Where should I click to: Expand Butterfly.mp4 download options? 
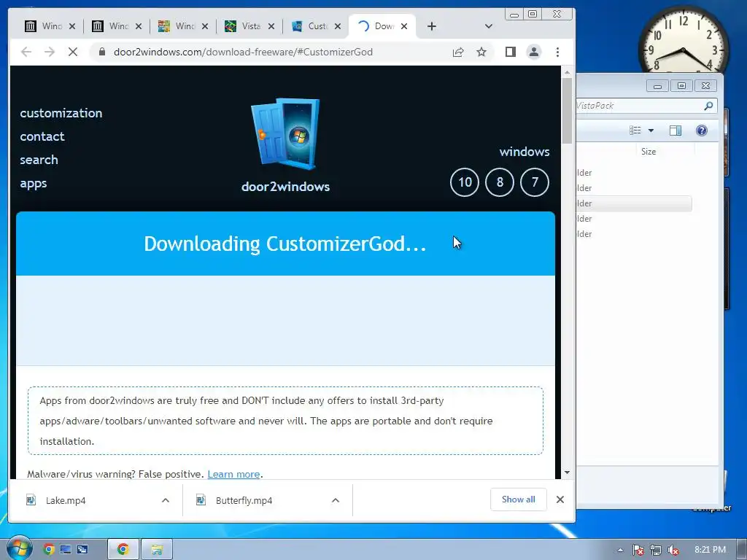[x=336, y=500]
